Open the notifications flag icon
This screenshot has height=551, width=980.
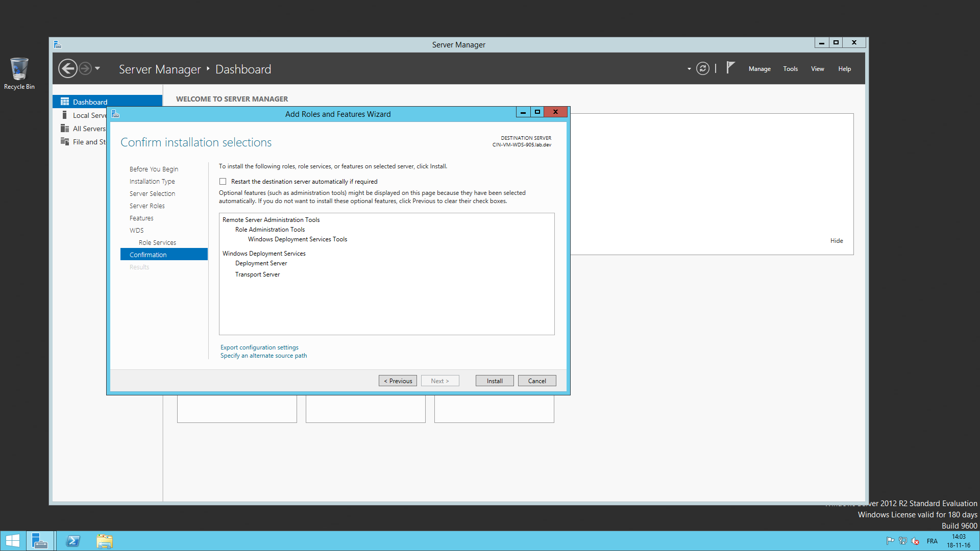[x=730, y=68]
